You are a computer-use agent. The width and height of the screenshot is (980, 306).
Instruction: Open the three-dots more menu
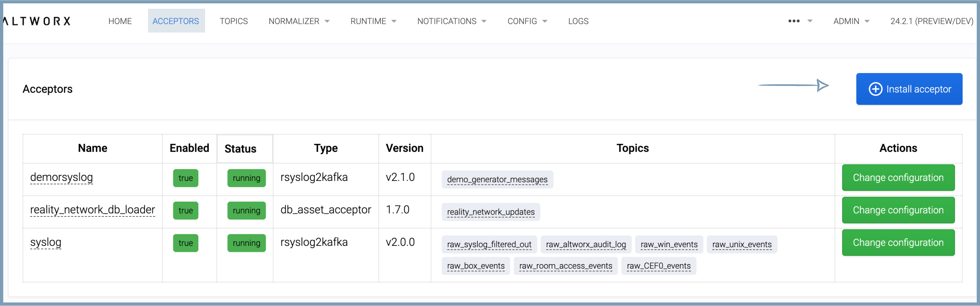point(794,21)
